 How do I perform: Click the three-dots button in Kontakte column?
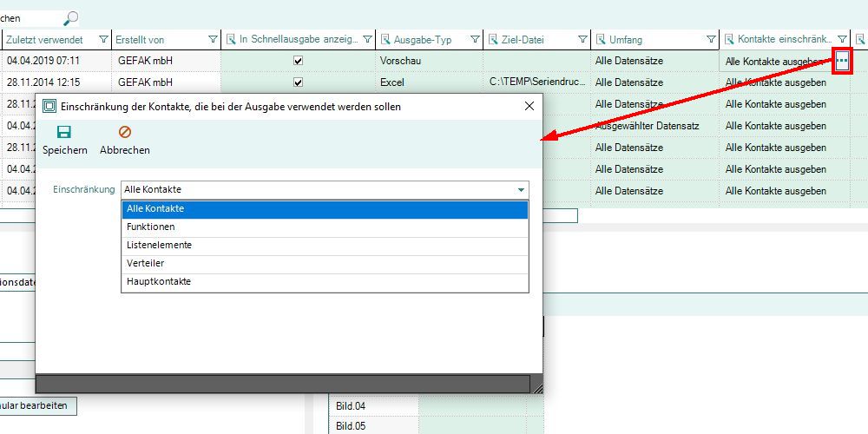[x=841, y=61]
